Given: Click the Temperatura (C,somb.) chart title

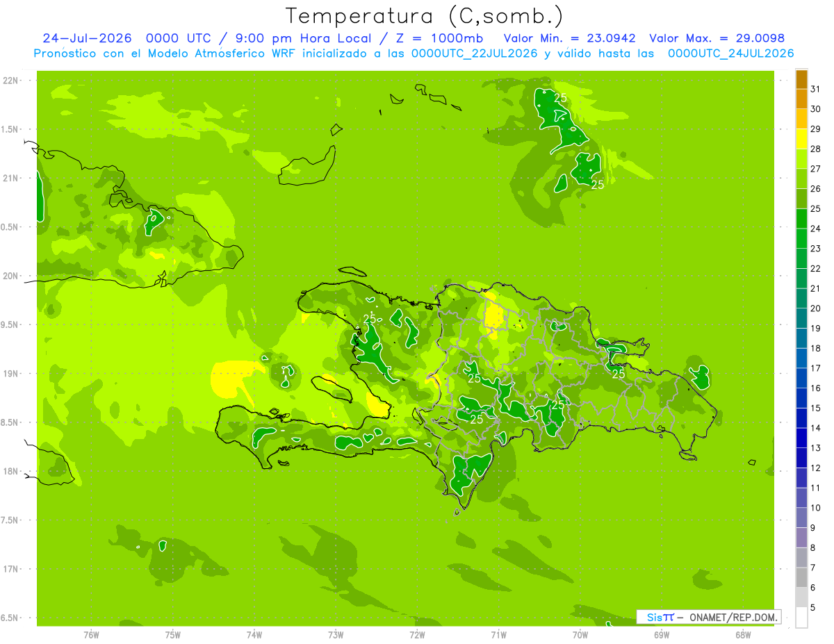Looking at the screenshot, I should click(424, 16).
